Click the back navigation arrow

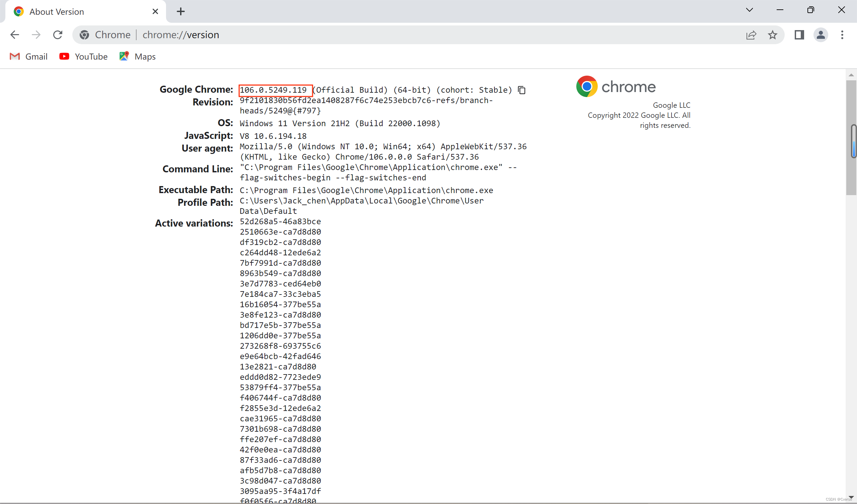click(x=15, y=35)
